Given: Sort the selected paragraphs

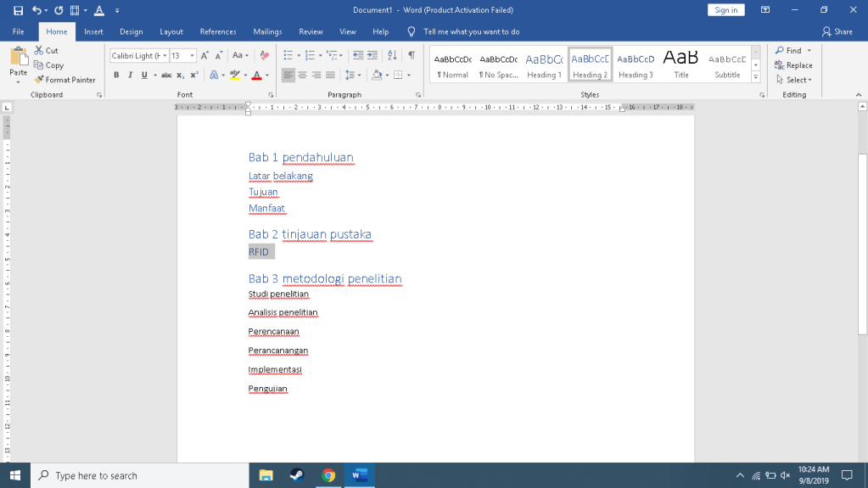Looking at the screenshot, I should tap(392, 55).
